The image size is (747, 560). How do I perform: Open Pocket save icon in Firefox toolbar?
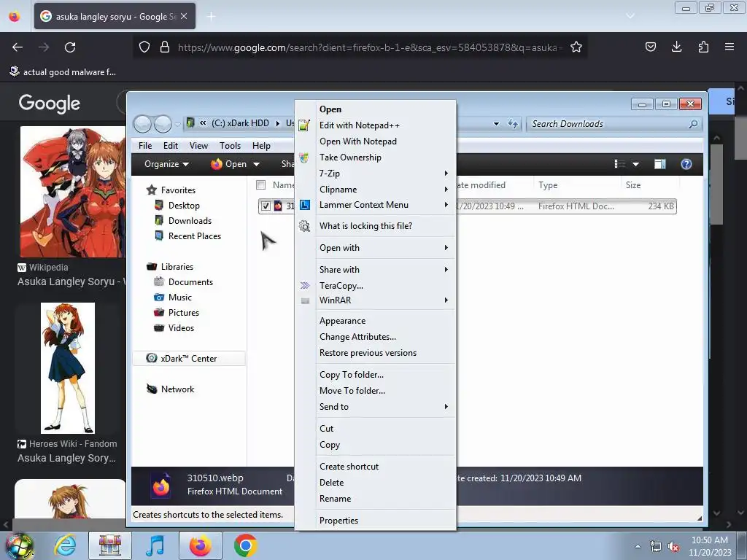(650, 47)
